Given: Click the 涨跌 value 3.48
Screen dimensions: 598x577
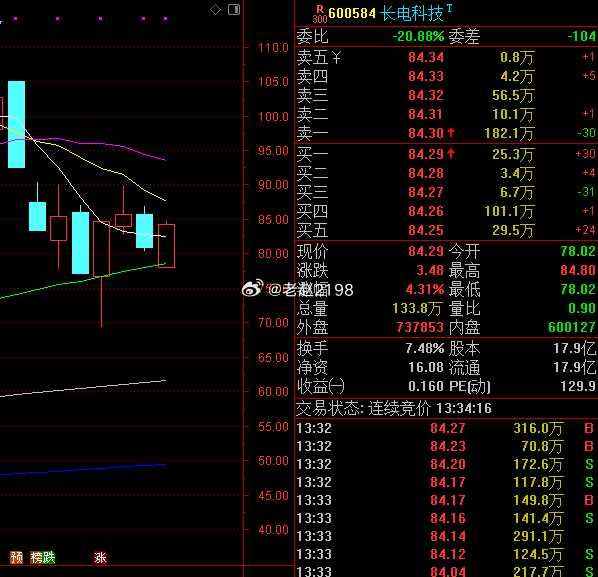Looking at the screenshot, I should click(x=430, y=270).
